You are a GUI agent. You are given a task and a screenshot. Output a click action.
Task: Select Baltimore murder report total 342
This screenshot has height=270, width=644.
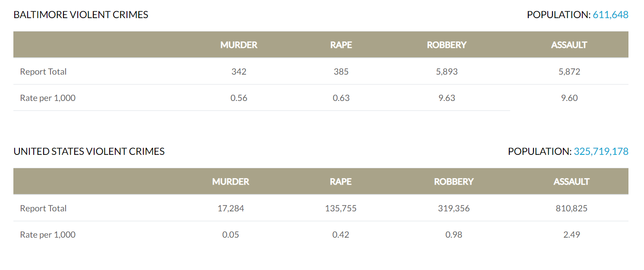point(239,72)
